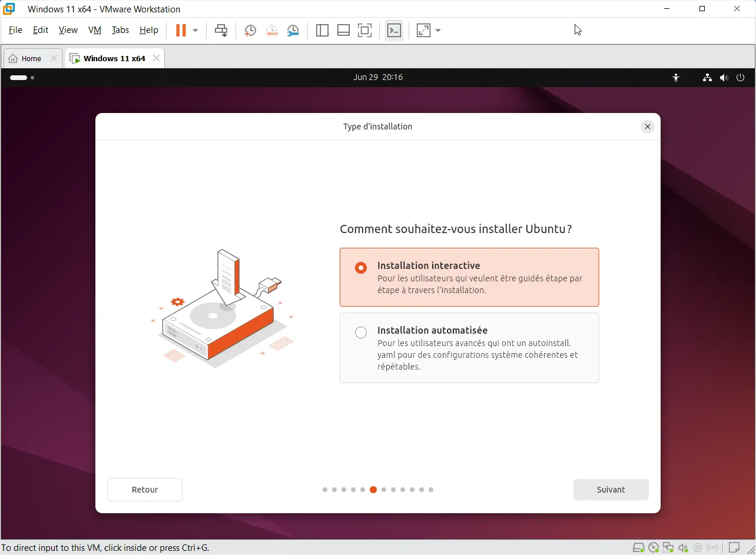Close the Windows 11 x64 tab
Image resolution: width=756 pixels, height=555 pixels.
[156, 58]
